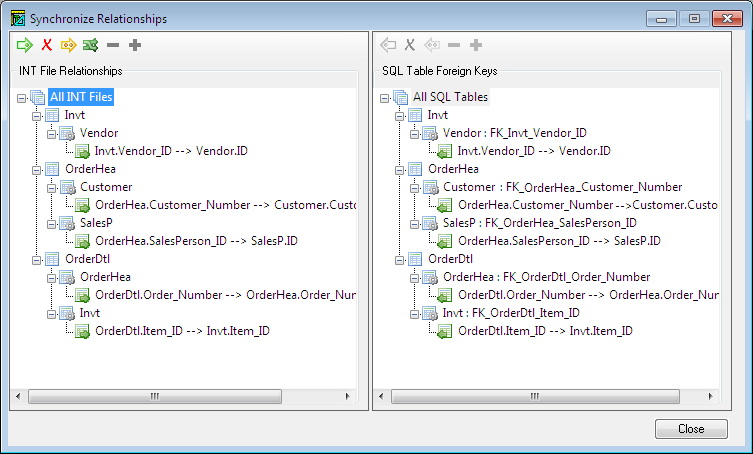Collapse OrderHea table in INT File Relationships
The height and width of the screenshot is (454, 753).
(x=37, y=170)
